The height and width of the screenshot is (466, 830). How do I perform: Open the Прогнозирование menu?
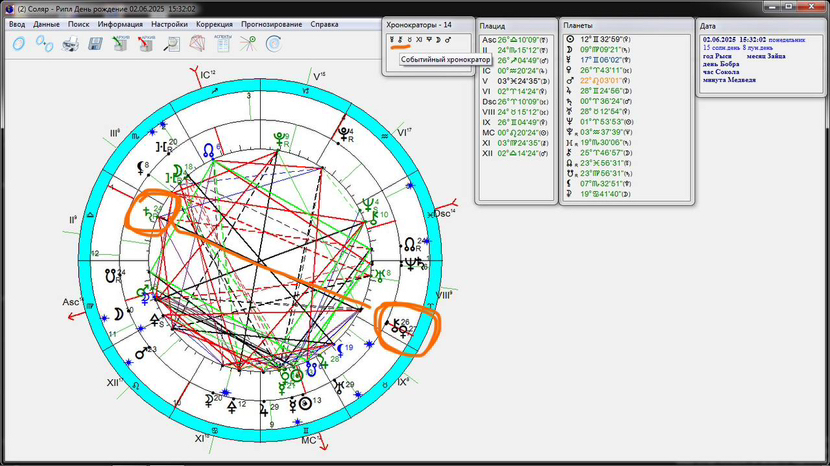click(x=272, y=24)
